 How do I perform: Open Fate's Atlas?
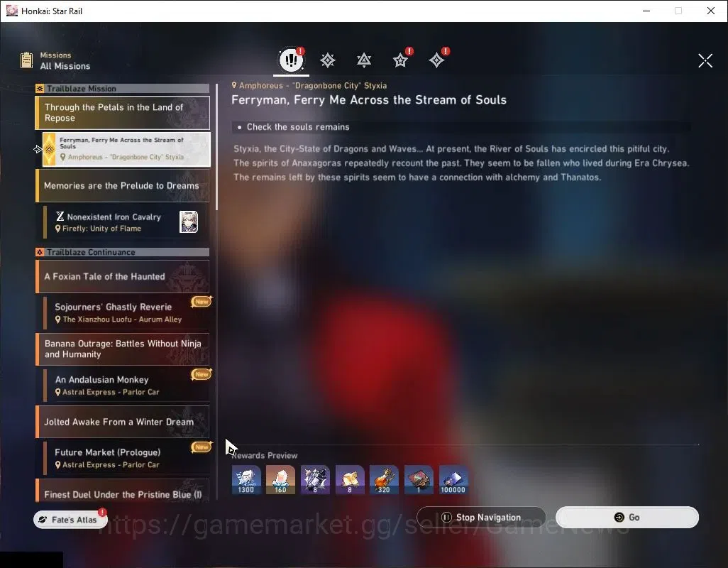click(x=70, y=519)
